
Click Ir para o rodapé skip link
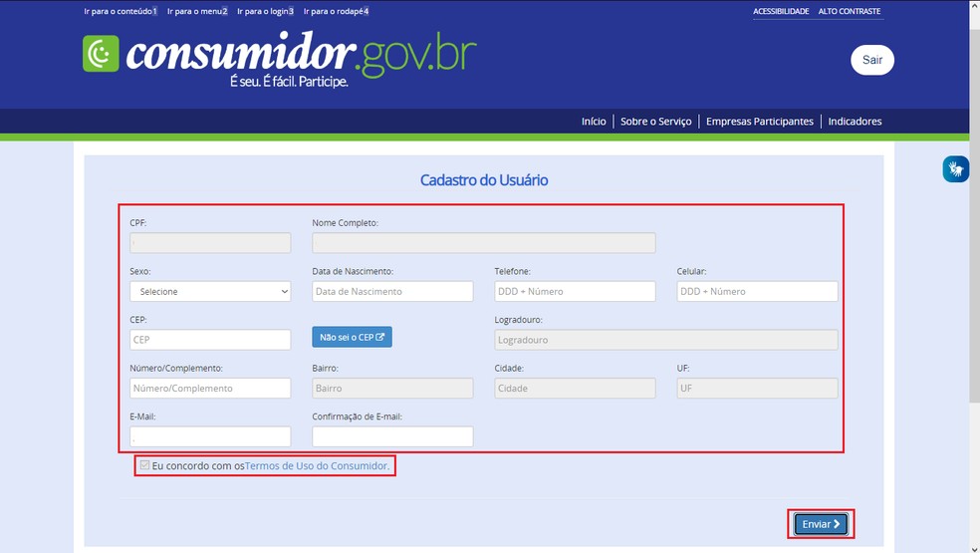pos(337,11)
